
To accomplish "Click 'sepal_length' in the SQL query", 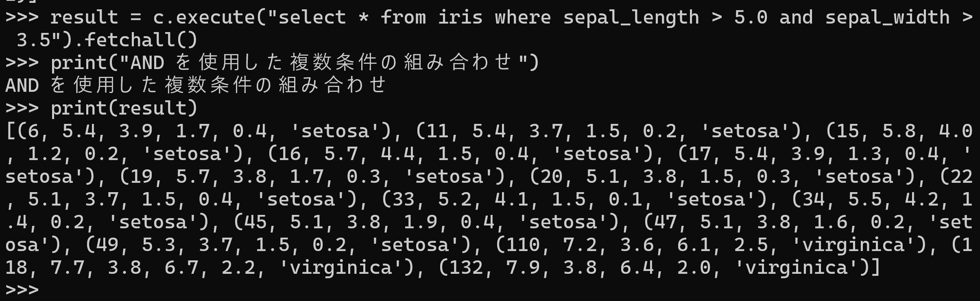I will [631, 17].
